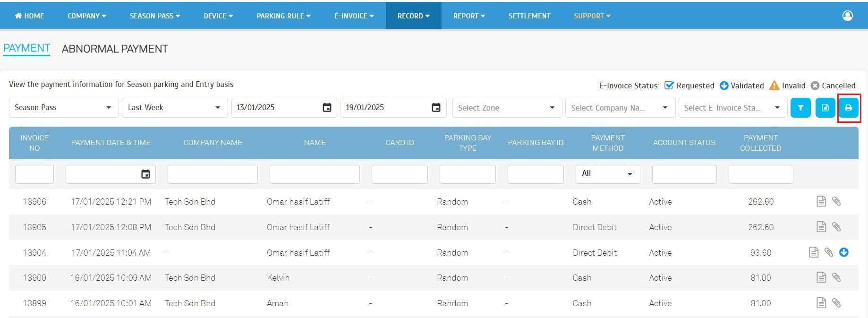Screen dimensions: 868x318
Task: Click paperclip attachment for invoice 13905
Action: click(836, 227)
